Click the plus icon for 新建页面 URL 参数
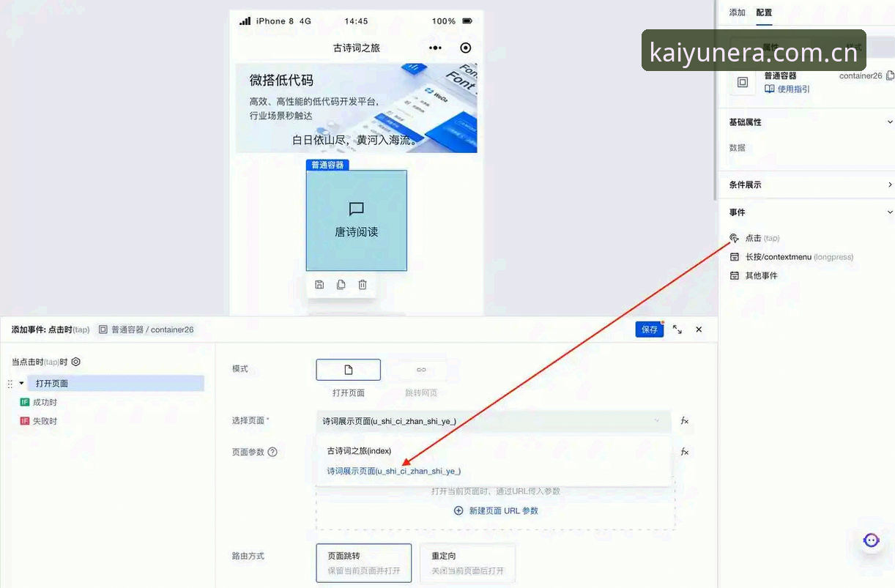This screenshot has width=895, height=588. pyautogui.click(x=458, y=510)
